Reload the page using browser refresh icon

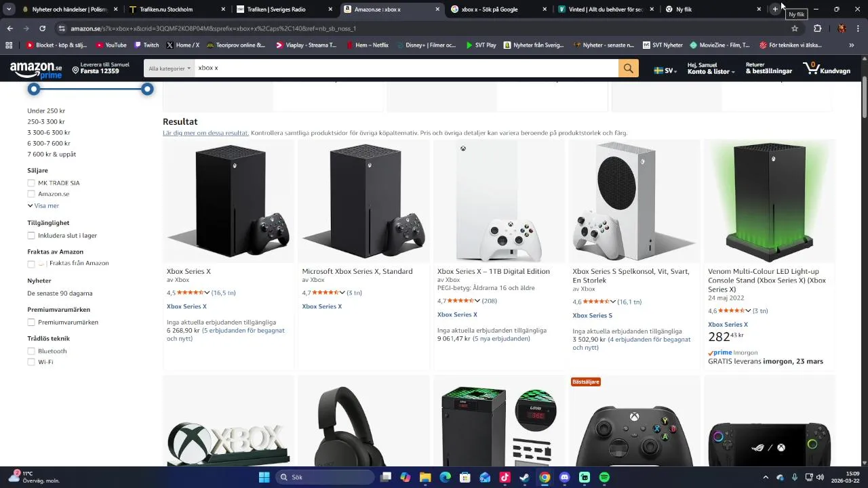click(x=42, y=28)
